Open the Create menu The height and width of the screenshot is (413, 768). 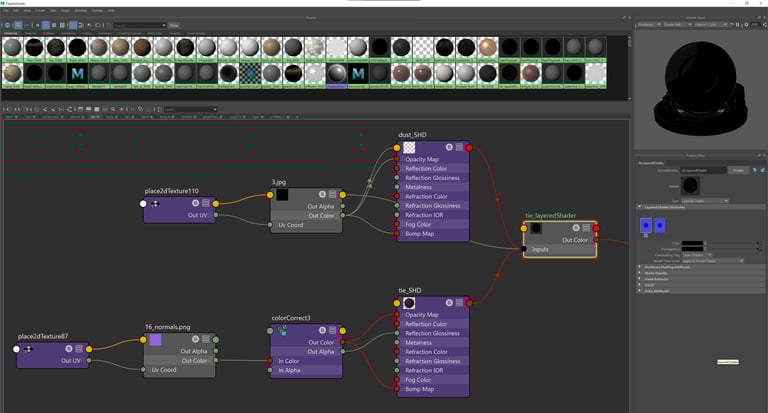(40, 10)
